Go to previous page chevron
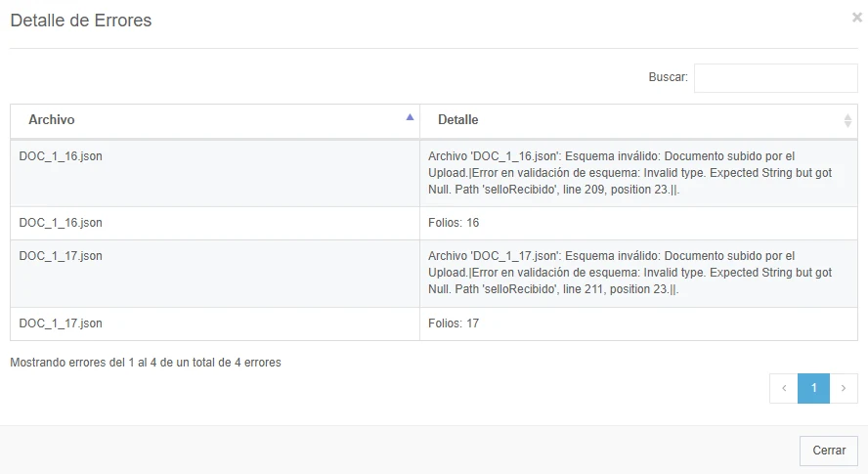The image size is (868, 474). (x=784, y=388)
